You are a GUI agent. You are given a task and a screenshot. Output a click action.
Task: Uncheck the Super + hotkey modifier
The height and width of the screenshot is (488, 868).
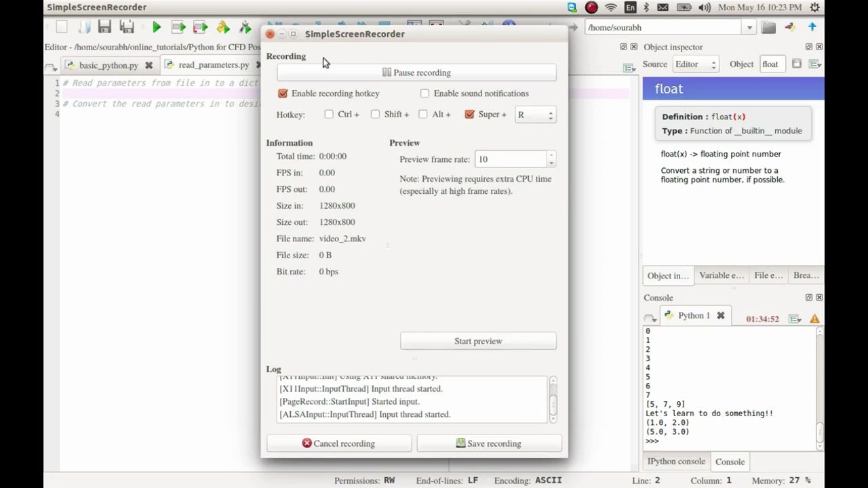pyautogui.click(x=469, y=115)
